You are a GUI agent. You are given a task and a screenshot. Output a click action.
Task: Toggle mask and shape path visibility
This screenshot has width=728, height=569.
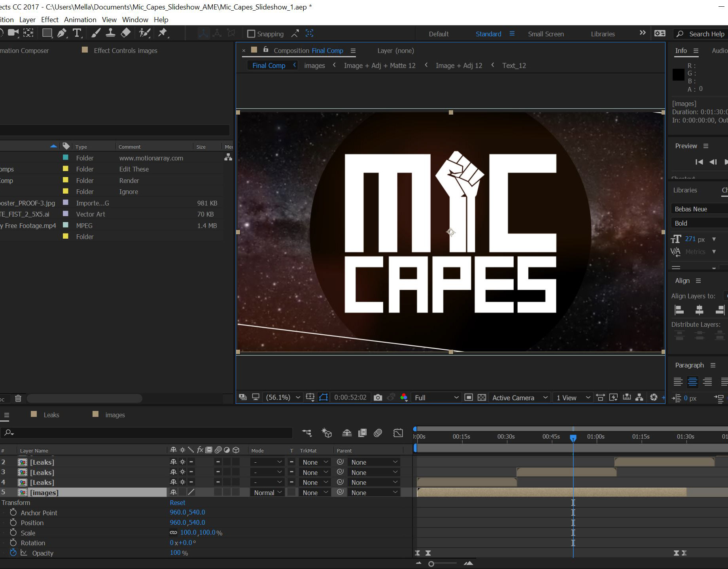click(x=323, y=398)
